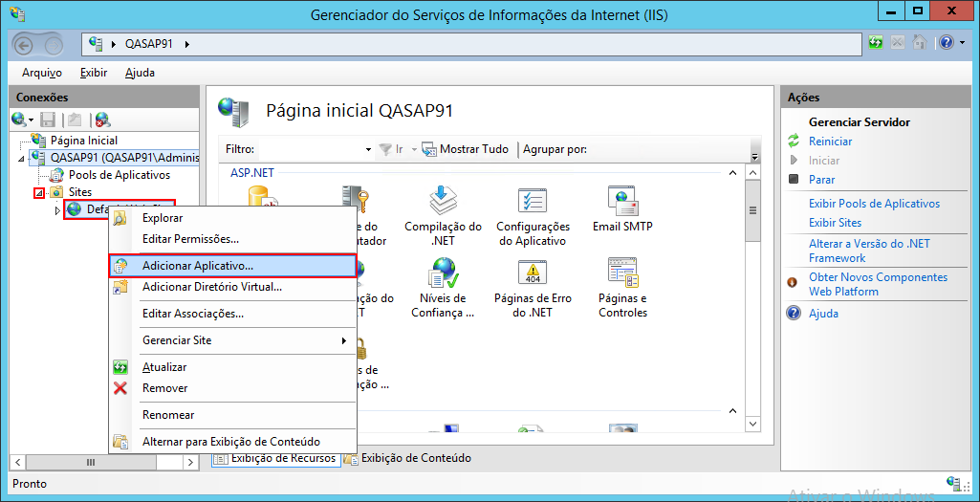Click the Ir filter go button

point(391,149)
